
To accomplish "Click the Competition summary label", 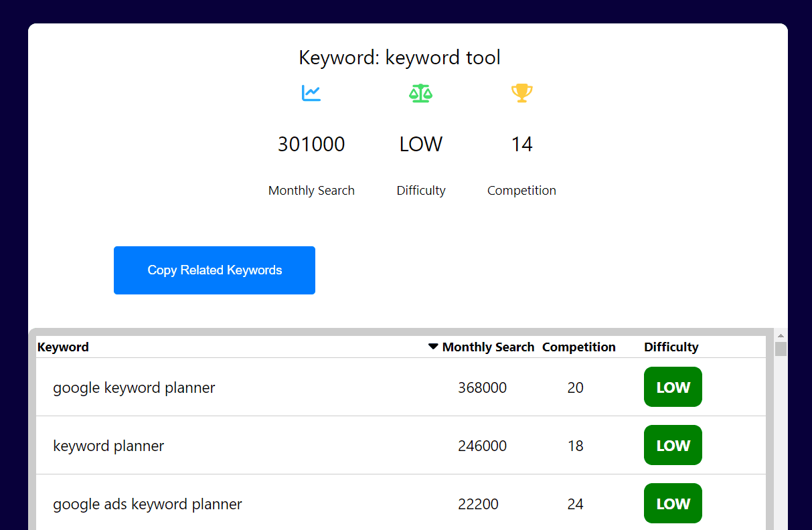I will [x=522, y=191].
